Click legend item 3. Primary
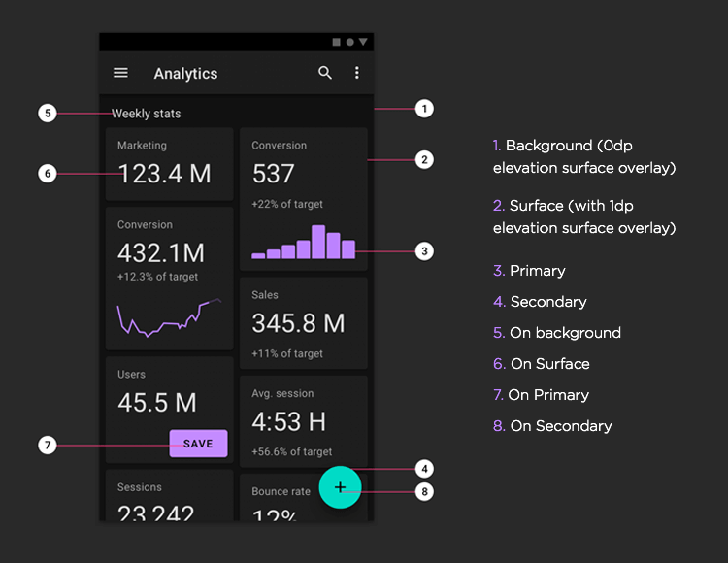 pyautogui.click(x=529, y=271)
